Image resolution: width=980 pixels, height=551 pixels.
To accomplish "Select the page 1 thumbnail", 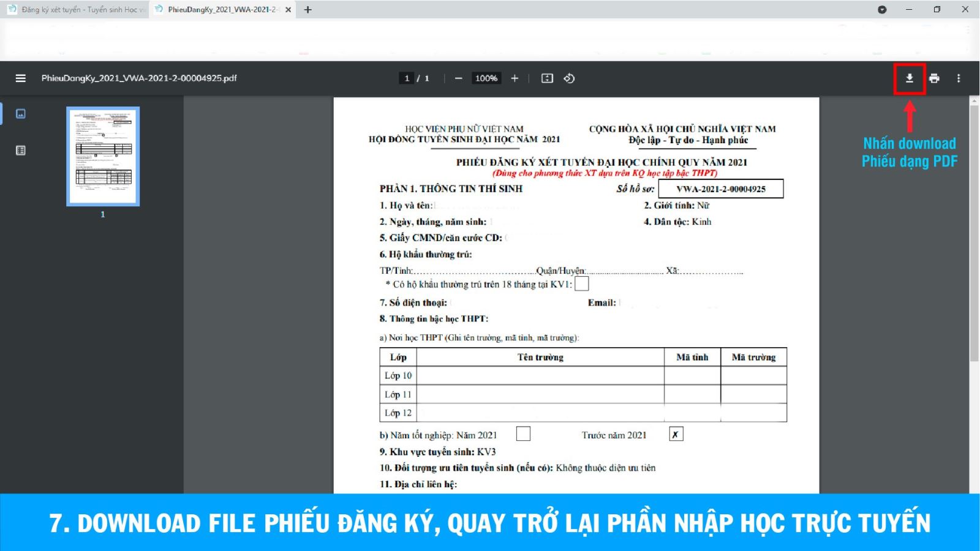I will pyautogui.click(x=103, y=156).
